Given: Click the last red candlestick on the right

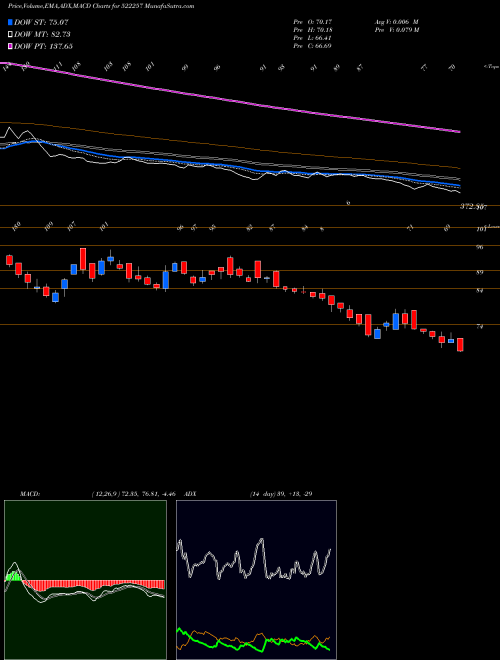Looking at the screenshot, I should [460, 344].
